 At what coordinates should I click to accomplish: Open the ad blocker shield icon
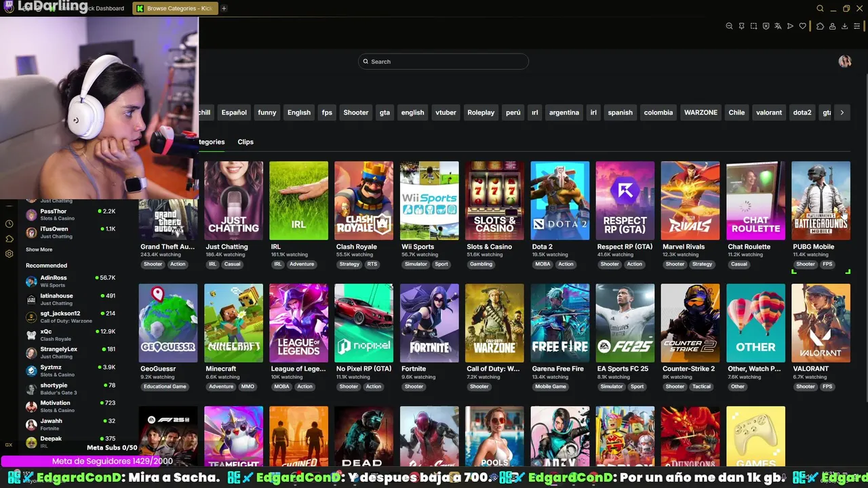tap(766, 26)
